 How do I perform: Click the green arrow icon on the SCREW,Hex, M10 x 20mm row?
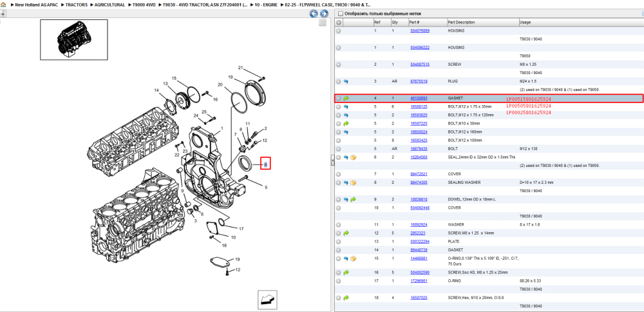[346, 298]
